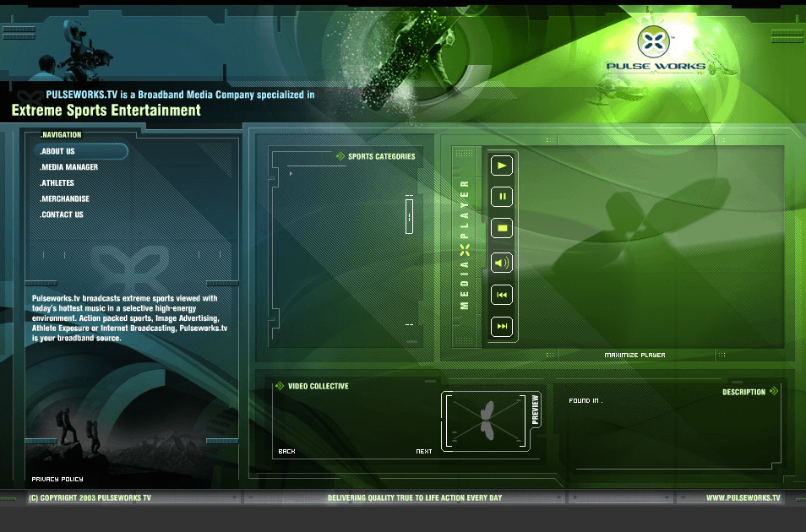Image resolution: width=806 pixels, height=532 pixels.
Task: Open the Media Manager navigation item
Action: 69,167
